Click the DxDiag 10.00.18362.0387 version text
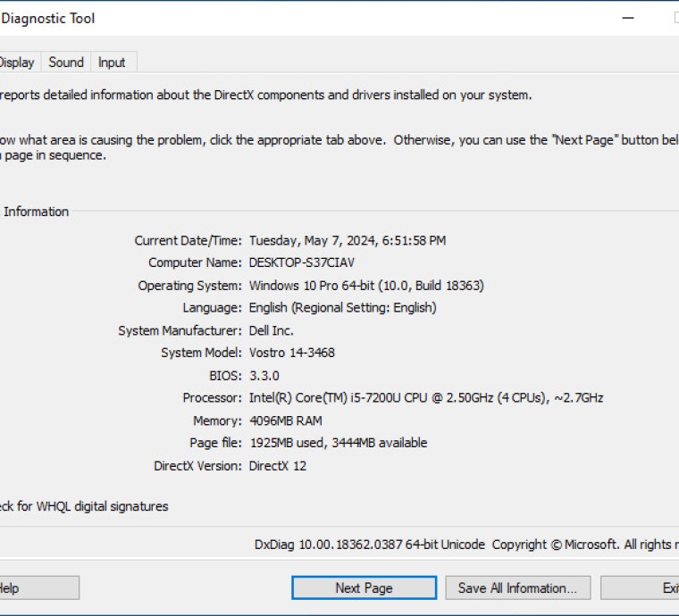 tap(370, 545)
